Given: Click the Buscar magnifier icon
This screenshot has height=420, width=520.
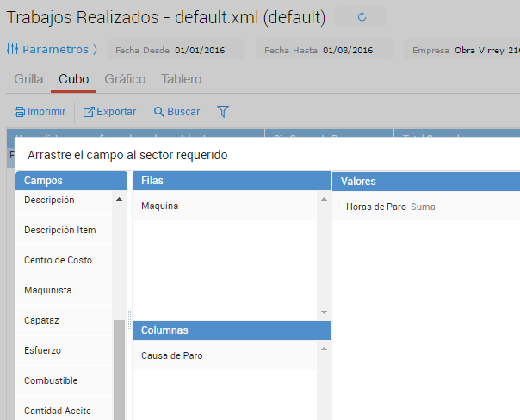Looking at the screenshot, I should pos(159,112).
